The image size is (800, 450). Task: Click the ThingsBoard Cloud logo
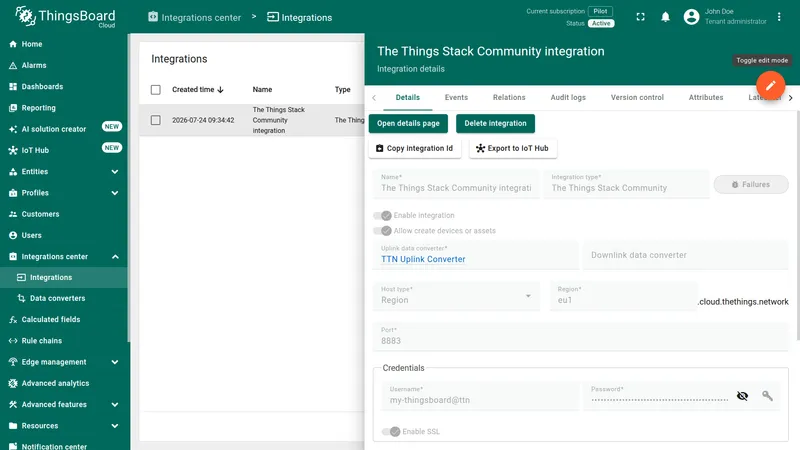pos(65,17)
